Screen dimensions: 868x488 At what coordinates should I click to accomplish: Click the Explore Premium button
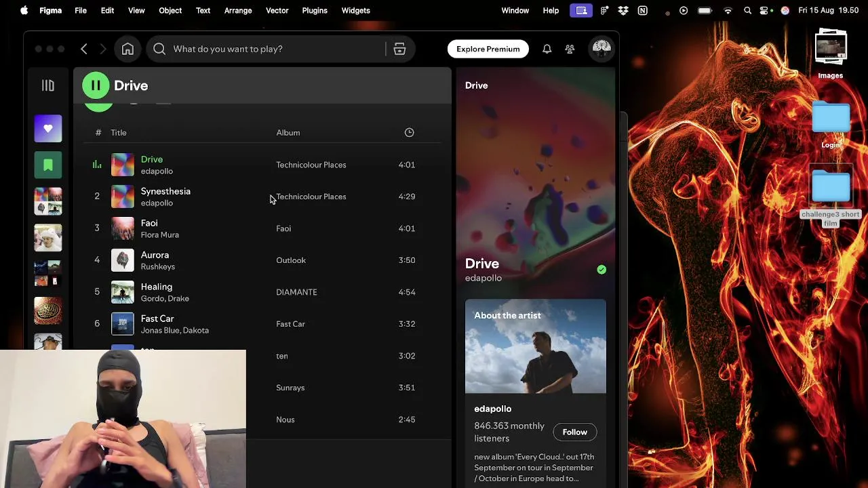click(488, 49)
